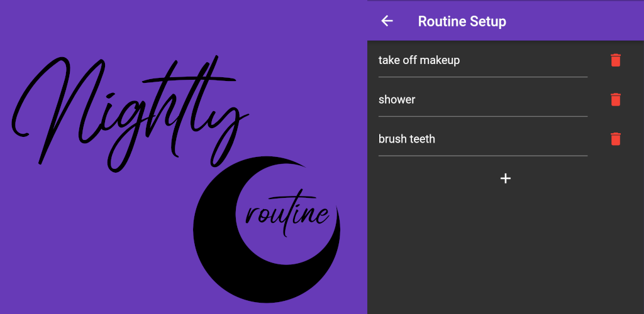Click the purple app bar right of title
Image resolution: width=644 pixels, height=314 pixels.
[x=579, y=21]
